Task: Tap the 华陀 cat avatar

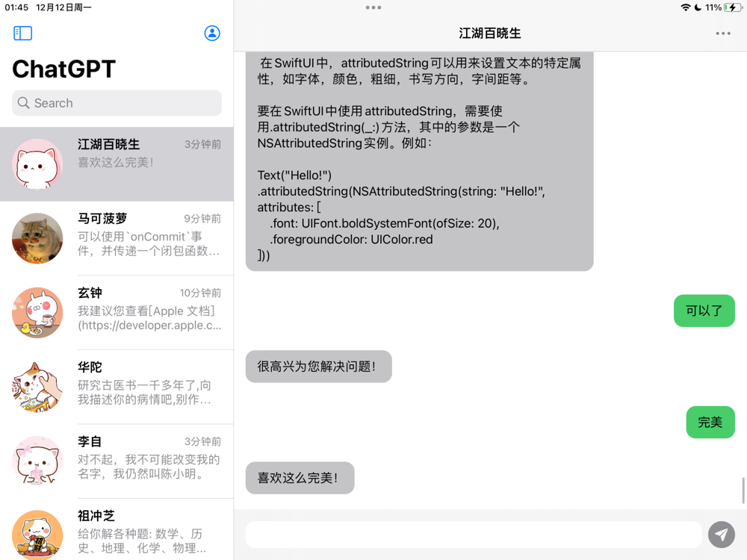Action: click(37, 387)
